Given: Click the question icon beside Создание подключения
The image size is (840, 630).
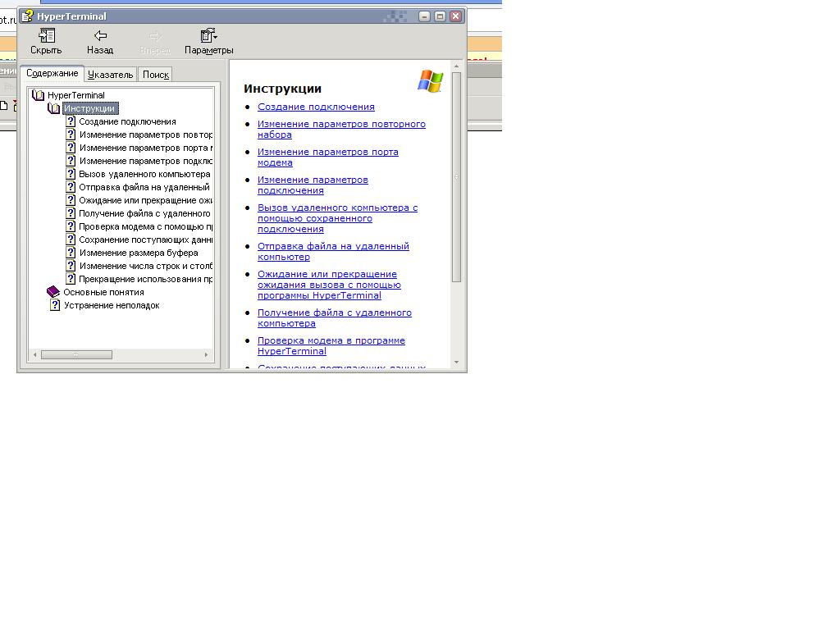Looking at the screenshot, I should 71,121.
